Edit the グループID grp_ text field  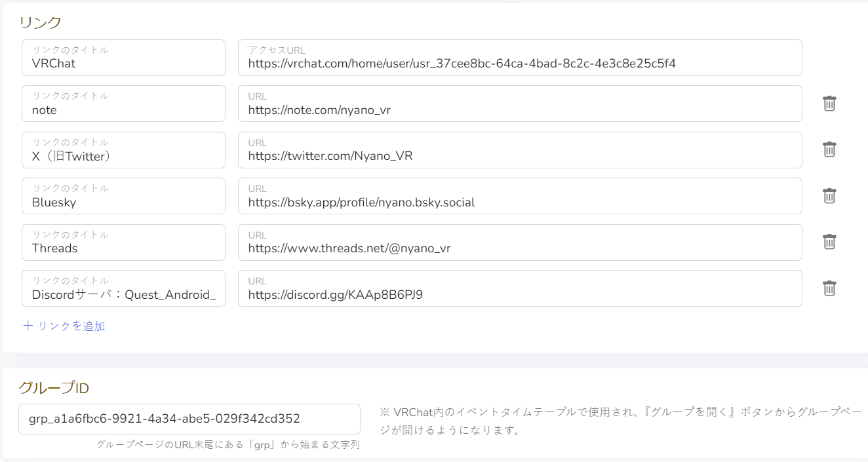coord(189,419)
